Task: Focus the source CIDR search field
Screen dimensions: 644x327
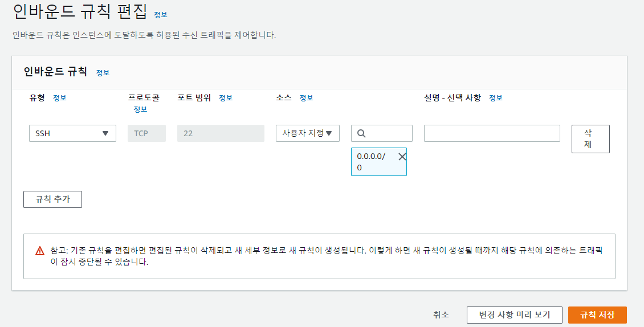Action: point(381,133)
